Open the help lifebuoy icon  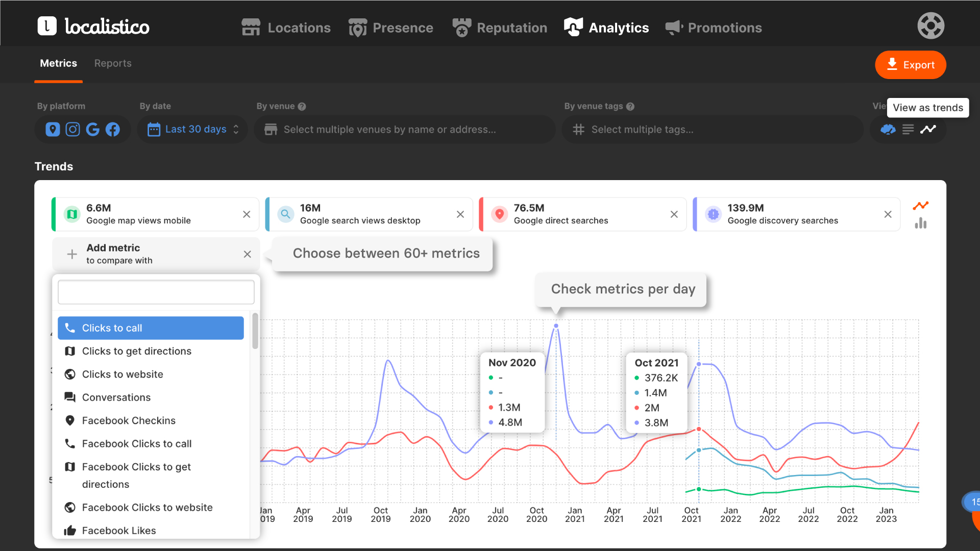(x=930, y=26)
